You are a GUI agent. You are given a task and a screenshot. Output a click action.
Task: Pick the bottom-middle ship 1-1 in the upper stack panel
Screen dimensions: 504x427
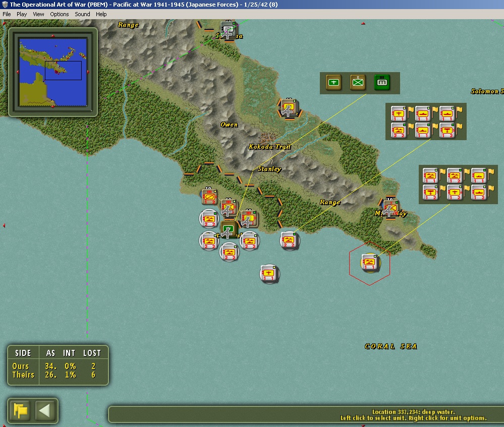coord(423,131)
